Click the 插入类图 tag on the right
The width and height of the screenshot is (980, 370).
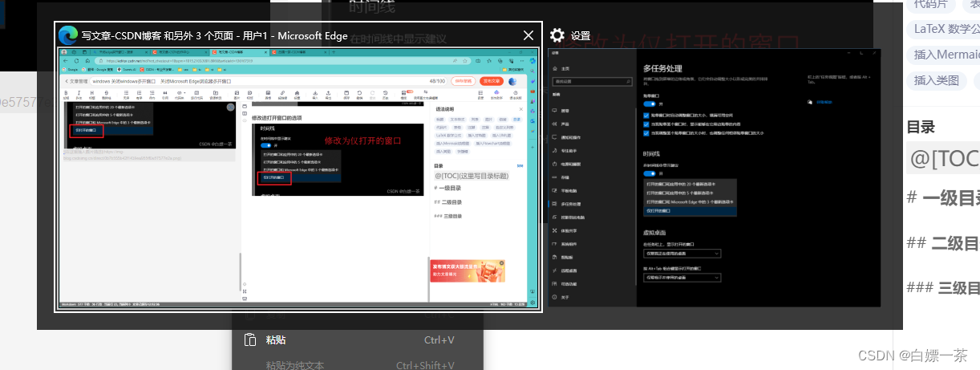pyautogui.click(x=936, y=79)
